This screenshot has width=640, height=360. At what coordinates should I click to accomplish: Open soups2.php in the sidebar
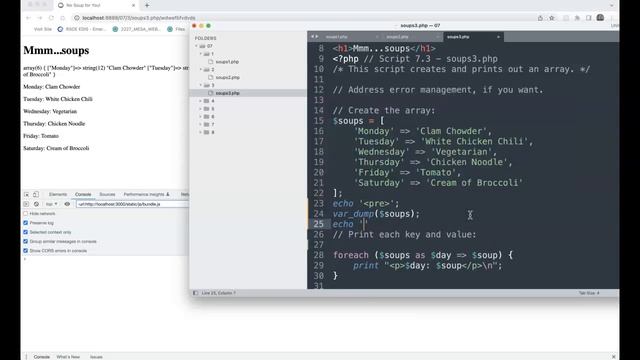point(227,78)
